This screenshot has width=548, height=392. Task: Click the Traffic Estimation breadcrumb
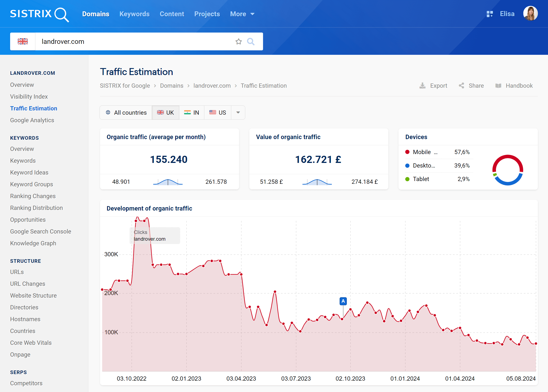[264, 86]
